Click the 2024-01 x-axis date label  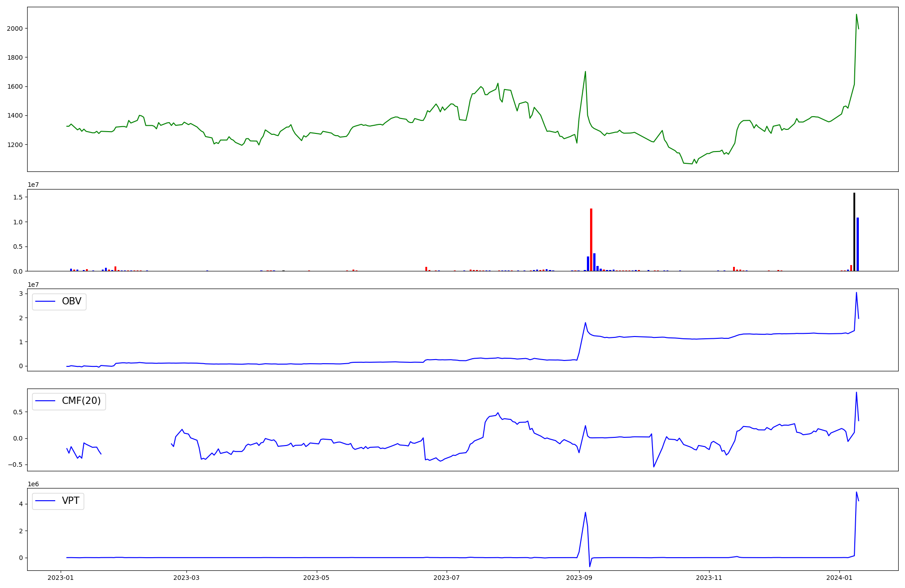click(x=839, y=578)
